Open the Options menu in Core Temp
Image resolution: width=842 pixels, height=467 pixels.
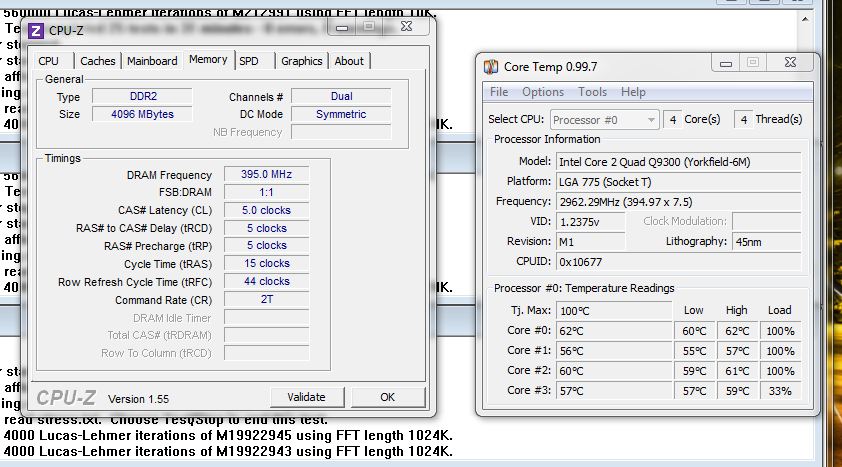point(543,92)
